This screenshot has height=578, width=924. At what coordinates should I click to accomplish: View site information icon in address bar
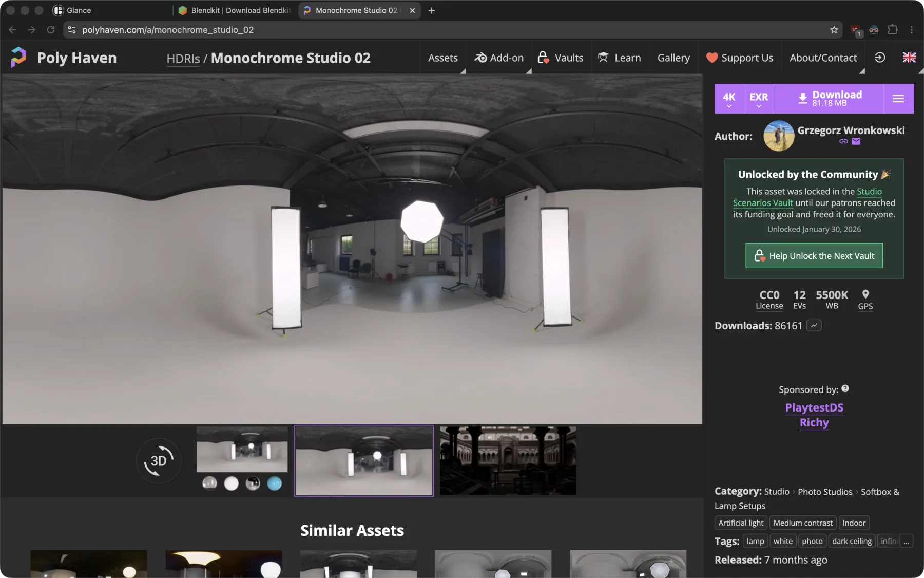pos(72,30)
